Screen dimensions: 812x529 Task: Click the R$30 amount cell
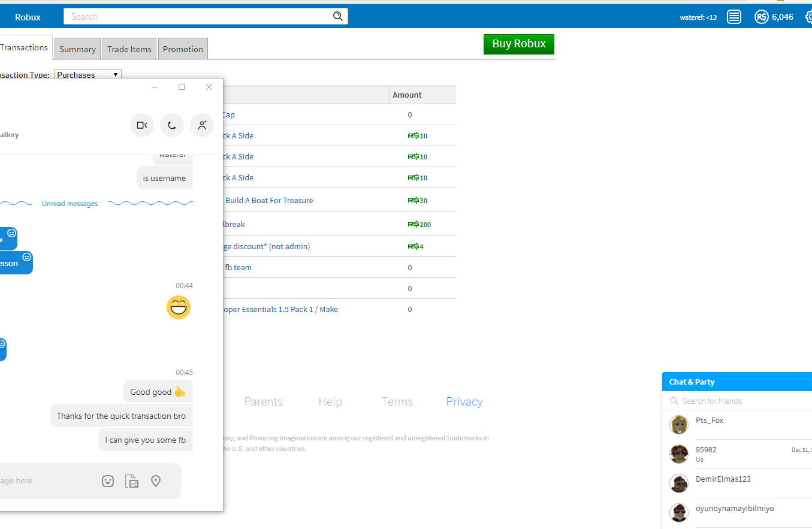click(x=418, y=200)
